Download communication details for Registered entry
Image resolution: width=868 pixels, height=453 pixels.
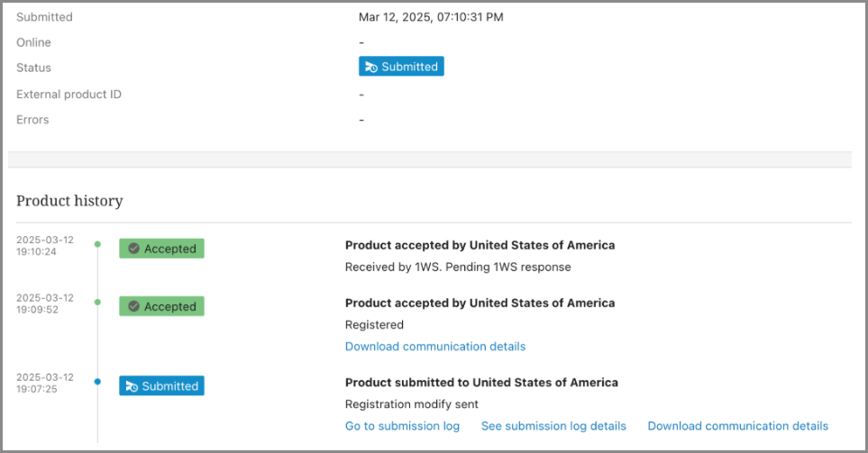(434, 347)
